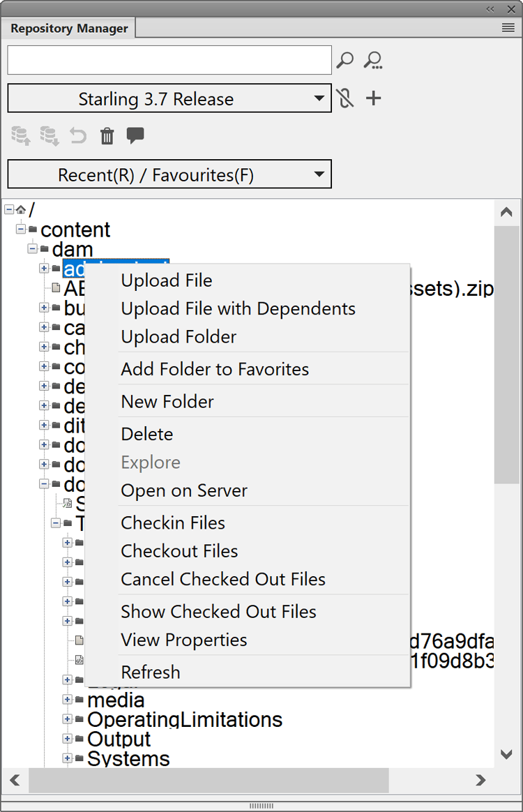Collapse the content folder node
Image resolution: width=523 pixels, height=812 pixels.
pos(21,229)
